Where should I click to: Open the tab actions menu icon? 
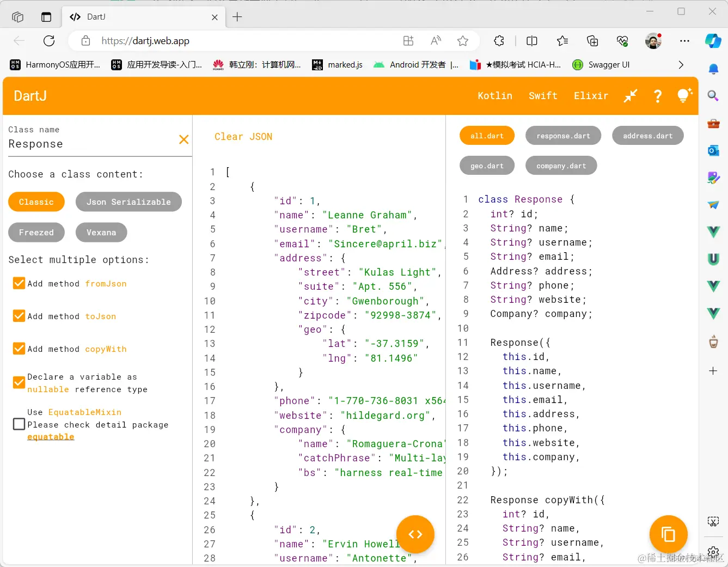point(46,17)
